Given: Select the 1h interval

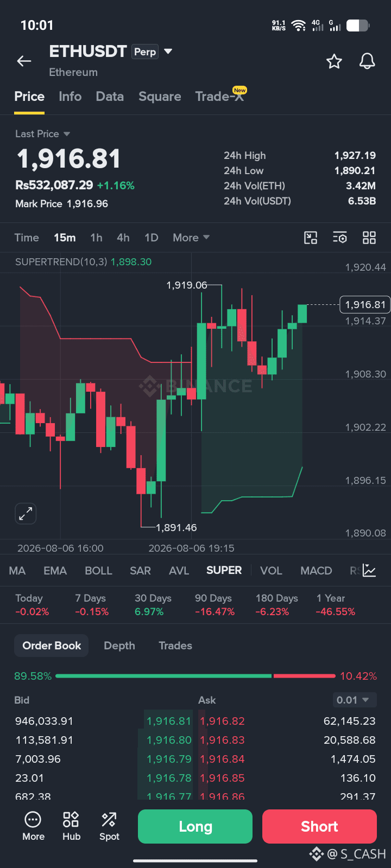Looking at the screenshot, I should point(96,238).
